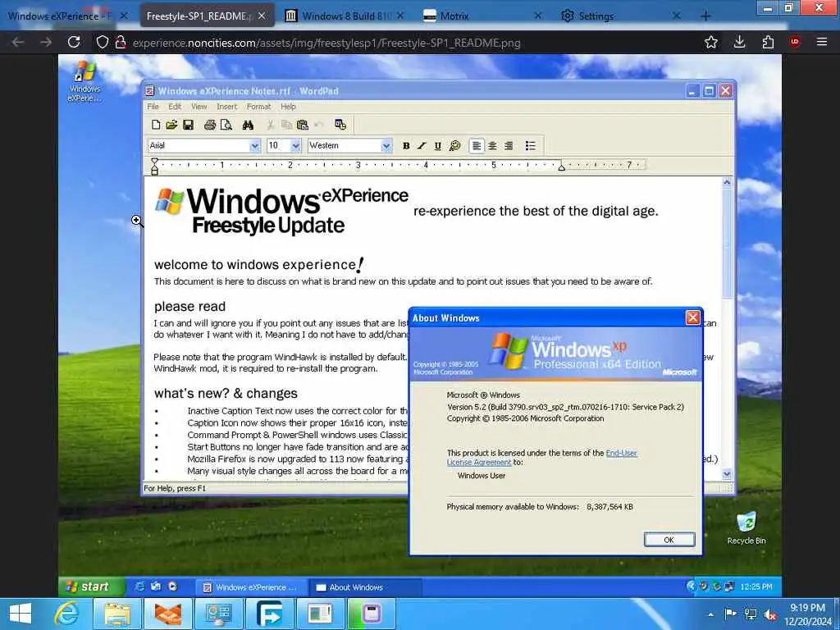Click the New document icon in WordPad toolbar

[156, 125]
